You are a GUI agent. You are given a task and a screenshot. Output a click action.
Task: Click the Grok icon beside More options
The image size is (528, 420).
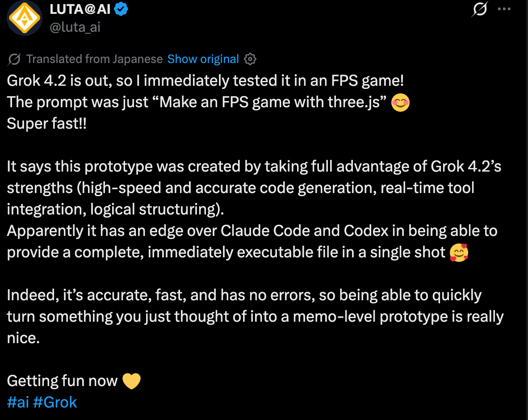[x=479, y=10]
